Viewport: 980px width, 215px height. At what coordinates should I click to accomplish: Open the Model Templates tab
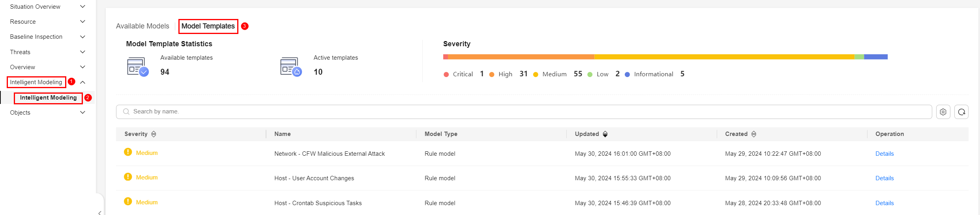tap(208, 26)
